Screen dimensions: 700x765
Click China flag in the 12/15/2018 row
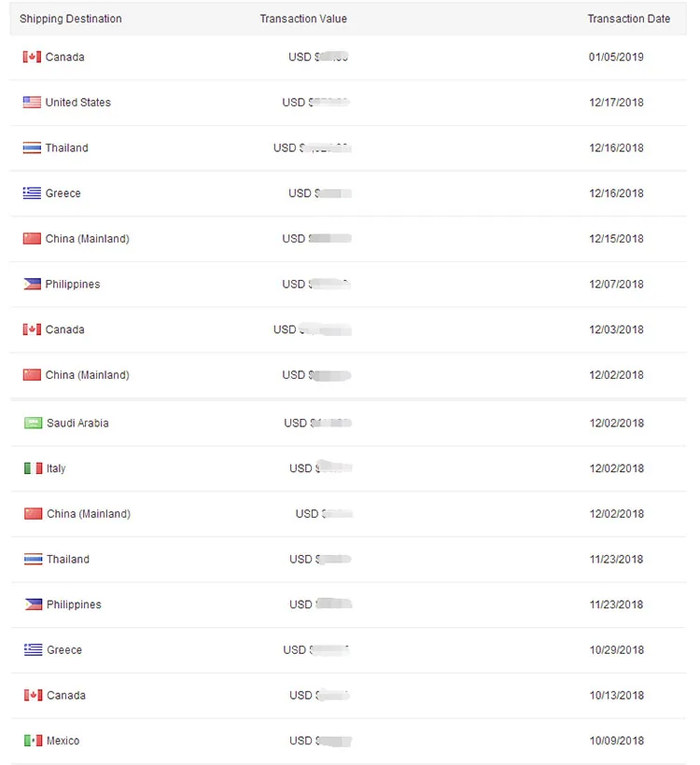(x=32, y=239)
